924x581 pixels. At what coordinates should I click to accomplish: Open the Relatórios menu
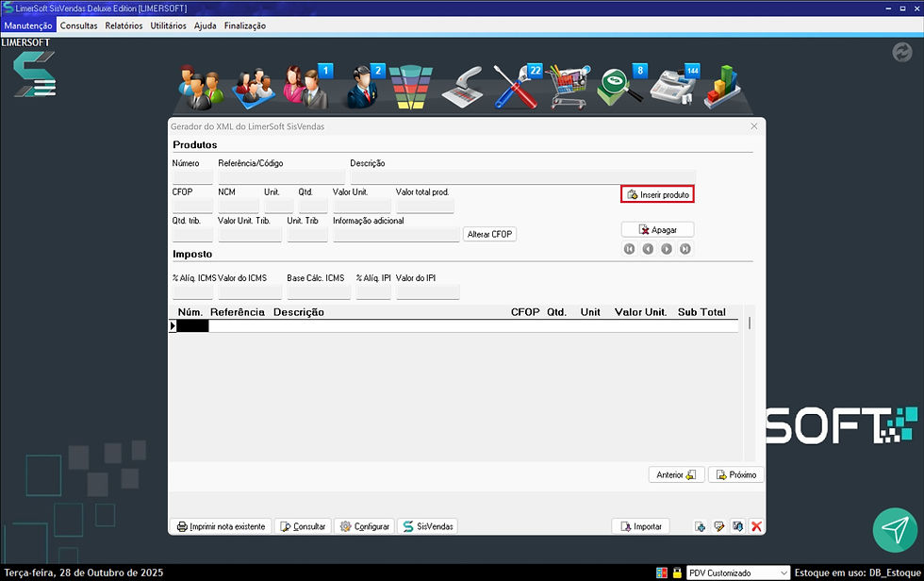[124, 25]
